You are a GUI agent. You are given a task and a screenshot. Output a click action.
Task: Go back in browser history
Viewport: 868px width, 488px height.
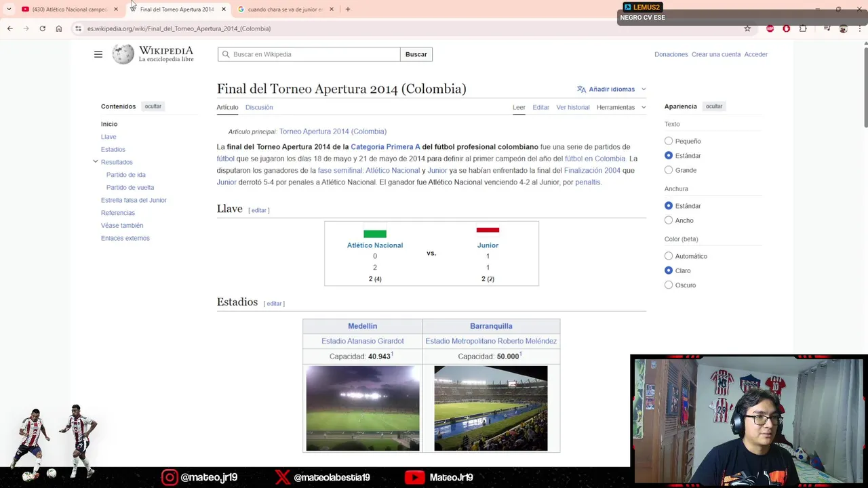coord(9,28)
